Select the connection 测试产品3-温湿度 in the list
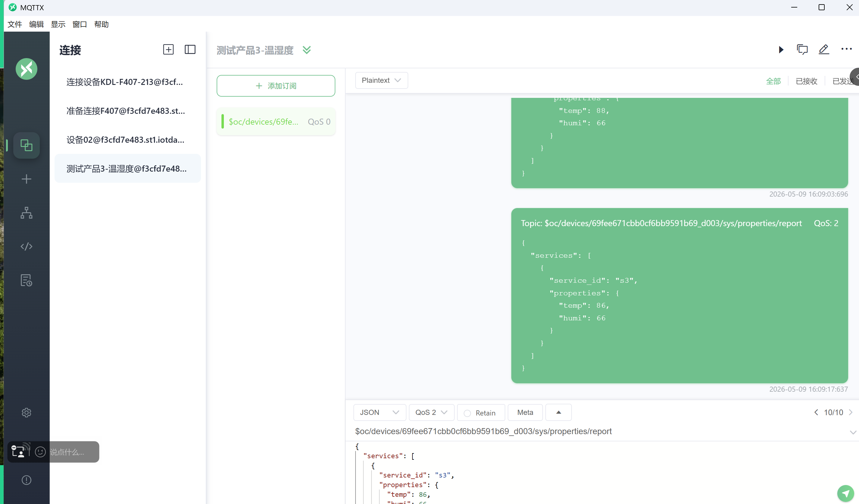The height and width of the screenshot is (504, 859). [x=127, y=169]
